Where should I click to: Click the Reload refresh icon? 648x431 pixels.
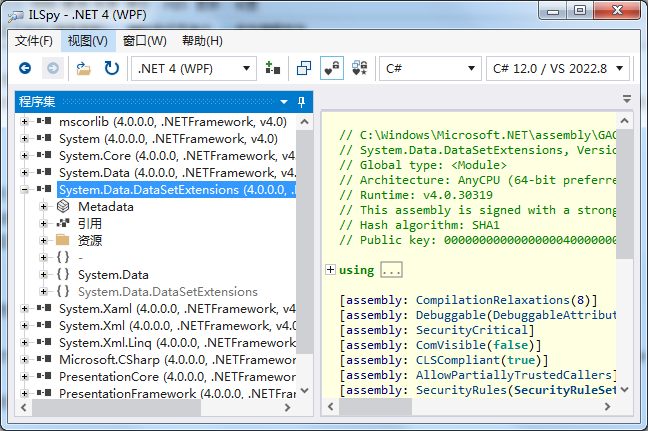pyautogui.click(x=112, y=68)
